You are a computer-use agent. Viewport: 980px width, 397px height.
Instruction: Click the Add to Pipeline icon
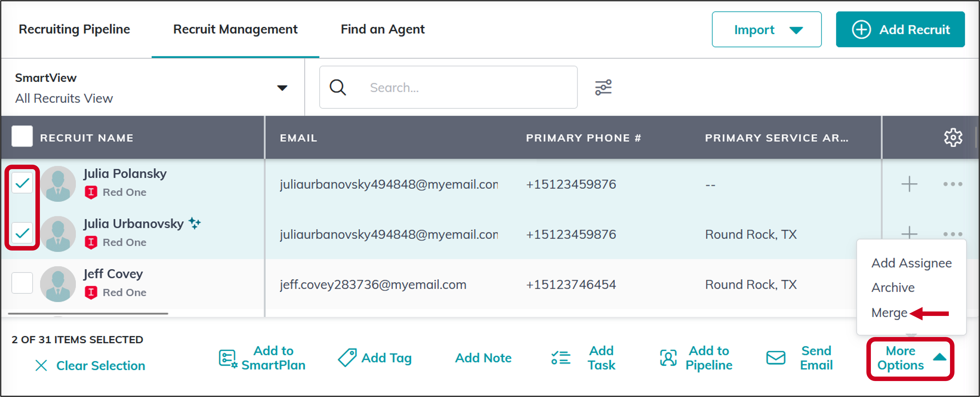pyautogui.click(x=668, y=358)
